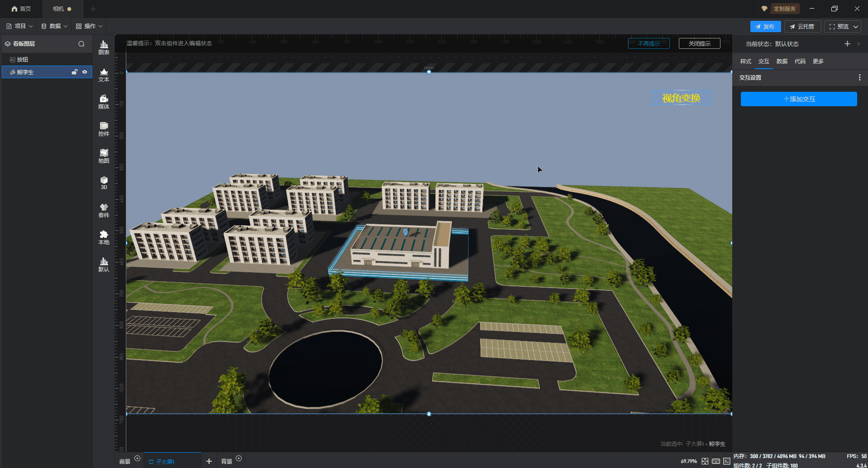The width and height of the screenshot is (868, 468).
Task: Open the 图表 chart components panel
Action: [104, 47]
